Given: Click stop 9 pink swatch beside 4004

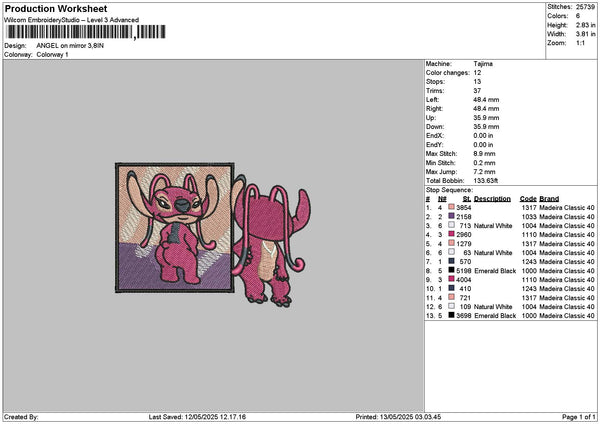Looking at the screenshot, I should tap(452, 279).
